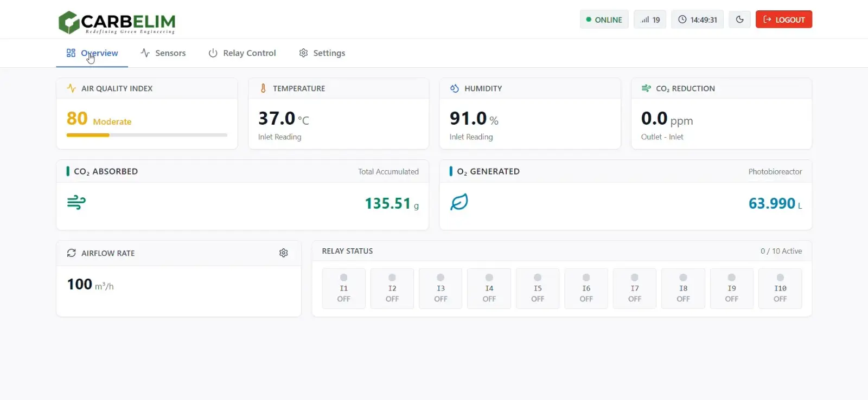The width and height of the screenshot is (868, 400).
Task: Click the CO₂ absorbed wind icon
Action: [76, 203]
